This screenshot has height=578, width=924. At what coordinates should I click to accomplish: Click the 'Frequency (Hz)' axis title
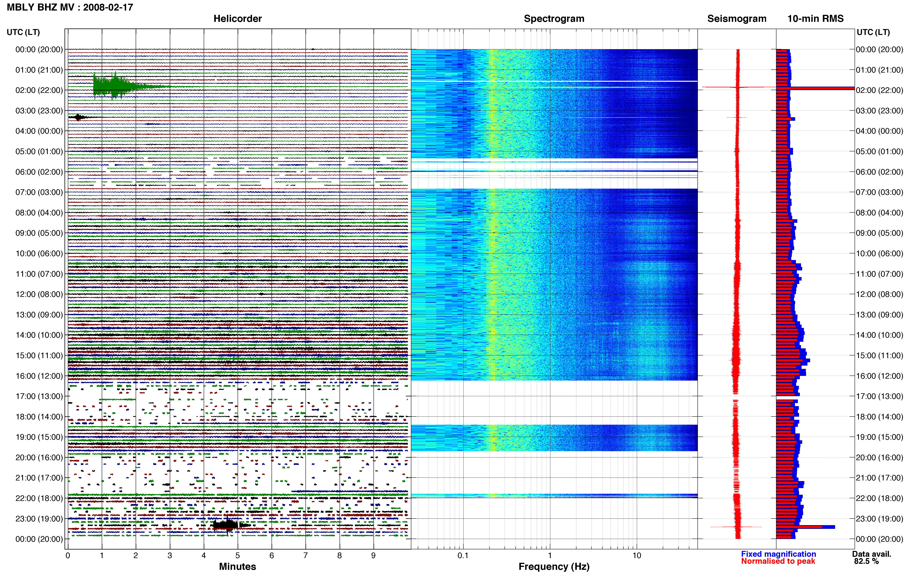click(554, 566)
